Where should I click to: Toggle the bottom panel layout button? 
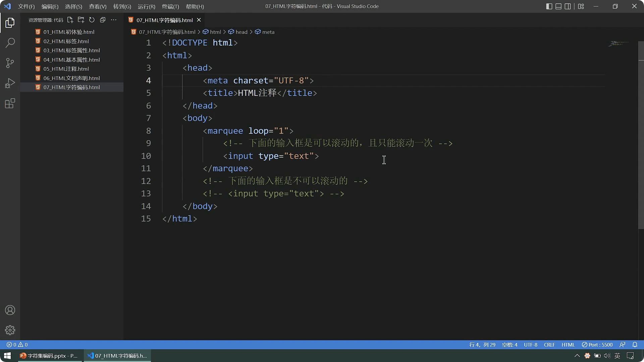coord(558,6)
